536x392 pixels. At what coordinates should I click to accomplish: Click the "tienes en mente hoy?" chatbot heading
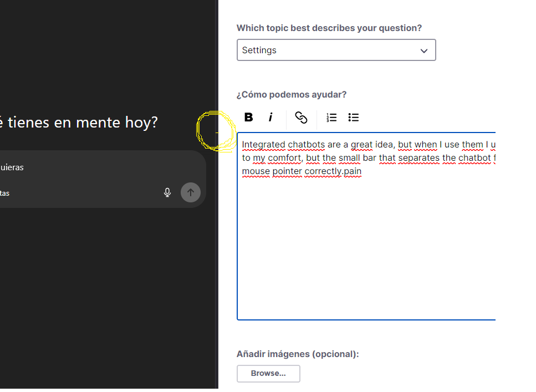click(83, 122)
